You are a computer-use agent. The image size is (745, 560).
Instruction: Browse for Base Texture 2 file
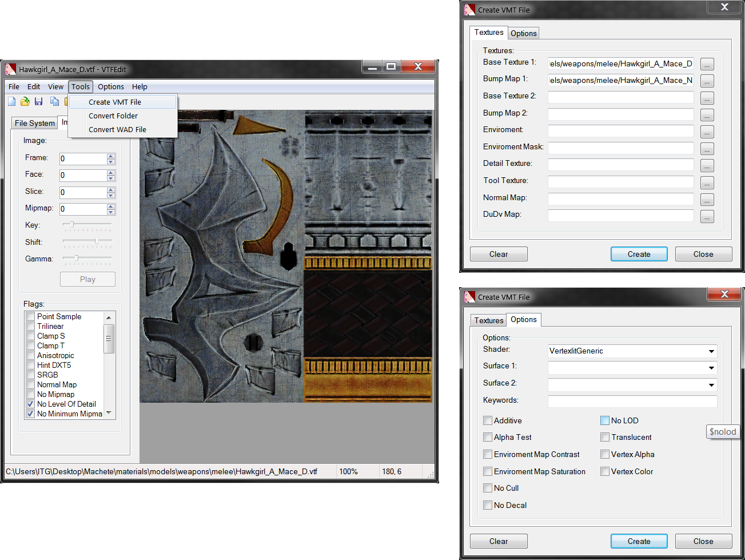pos(707,98)
